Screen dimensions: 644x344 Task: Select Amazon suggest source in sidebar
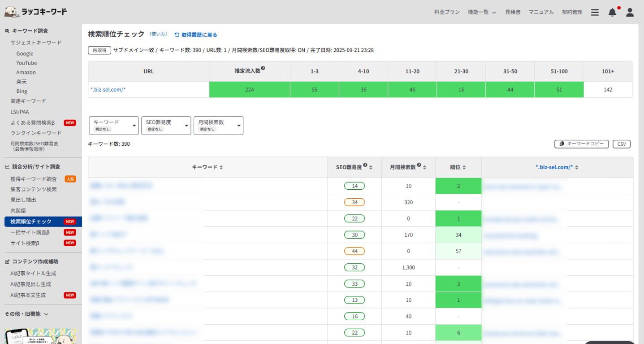coord(26,72)
